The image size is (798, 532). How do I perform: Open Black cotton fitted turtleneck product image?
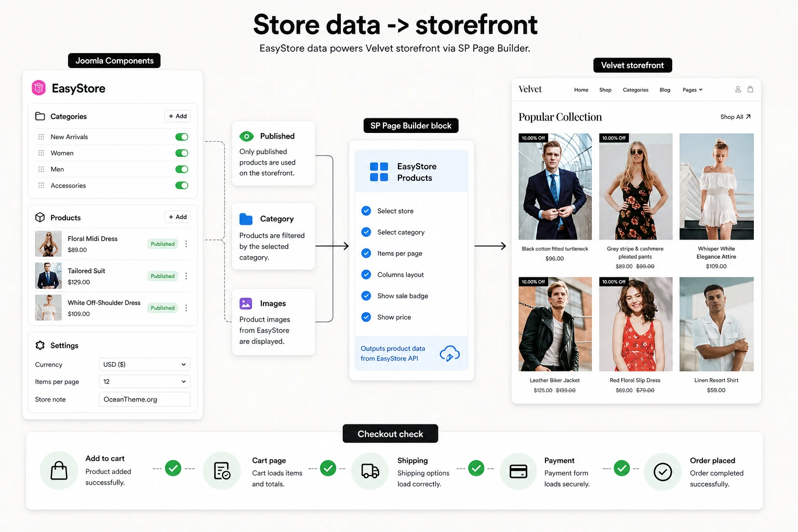coord(555,187)
